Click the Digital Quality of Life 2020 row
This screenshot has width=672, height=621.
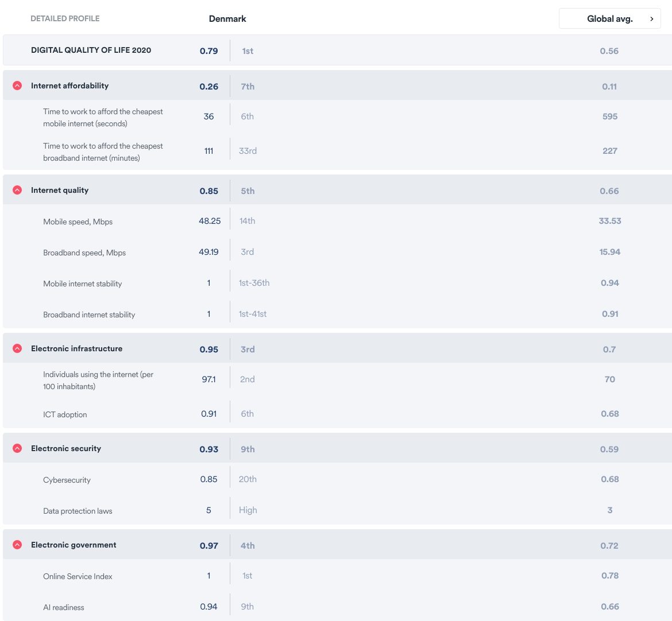click(337, 50)
